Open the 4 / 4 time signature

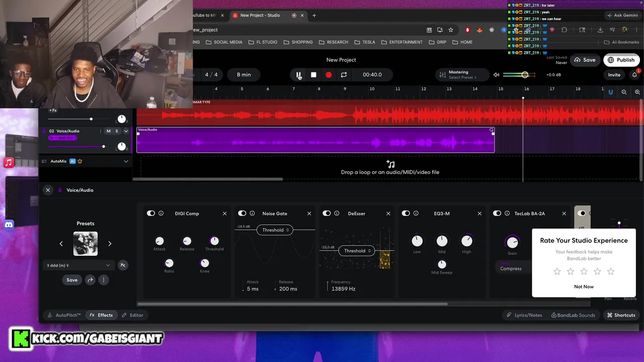pos(211,74)
